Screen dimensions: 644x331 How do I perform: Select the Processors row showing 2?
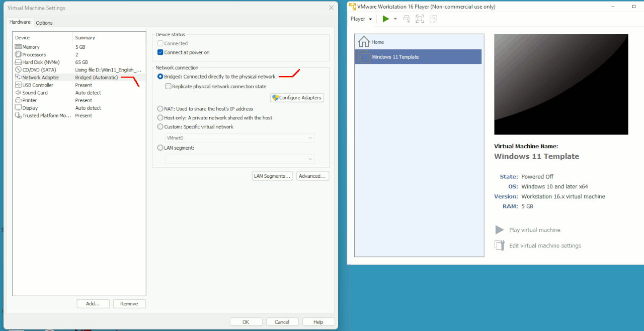(x=79, y=54)
